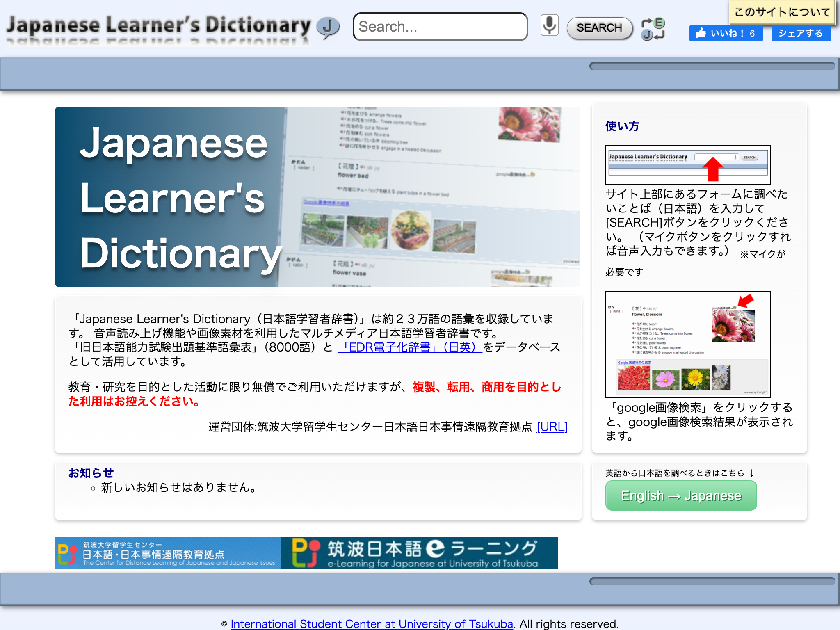Follow the EDR電子化辞書（日英） link
Viewport: 840px width, 630px height.
coord(409,347)
